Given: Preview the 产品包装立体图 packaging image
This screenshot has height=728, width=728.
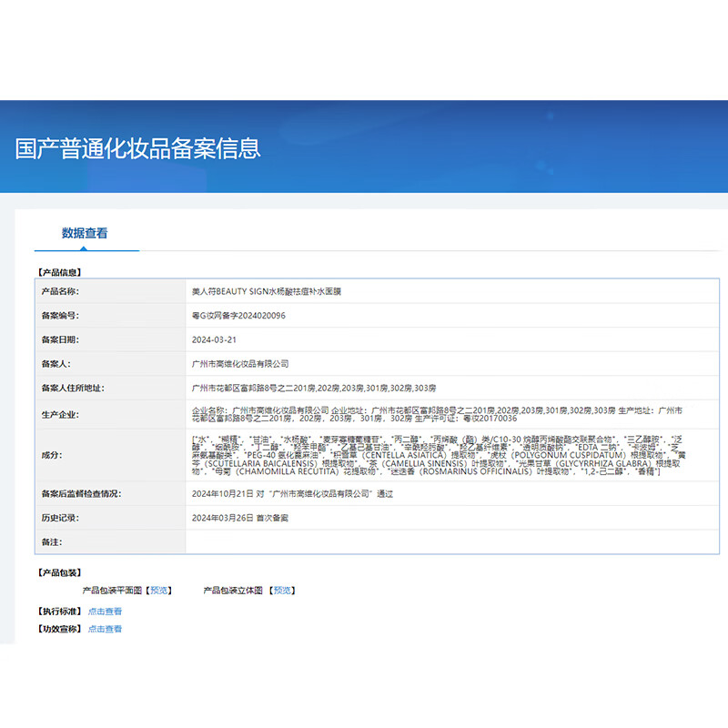Looking at the screenshot, I should (x=284, y=589).
